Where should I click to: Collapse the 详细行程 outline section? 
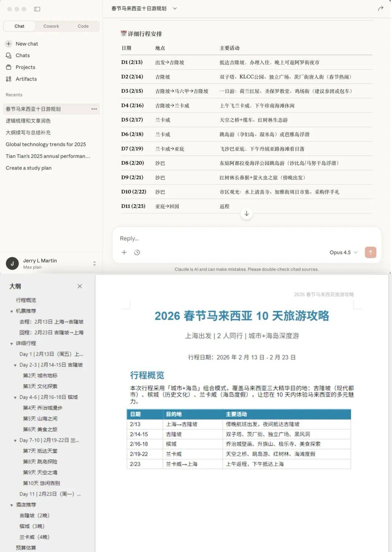point(11,343)
